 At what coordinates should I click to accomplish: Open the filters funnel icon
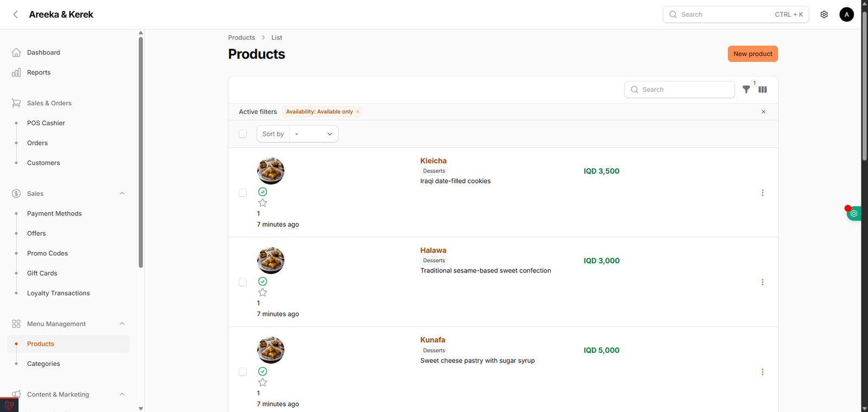pyautogui.click(x=746, y=89)
